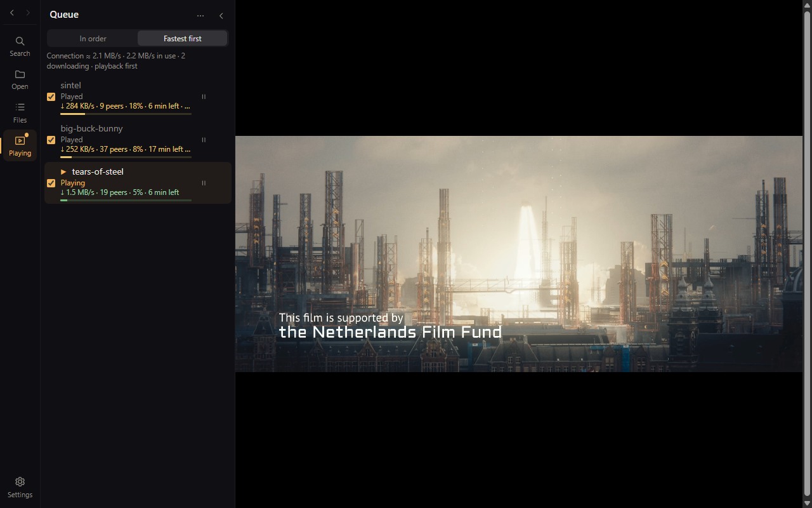Click the connection status summary text
This screenshot has width=812, height=508.
(x=116, y=61)
